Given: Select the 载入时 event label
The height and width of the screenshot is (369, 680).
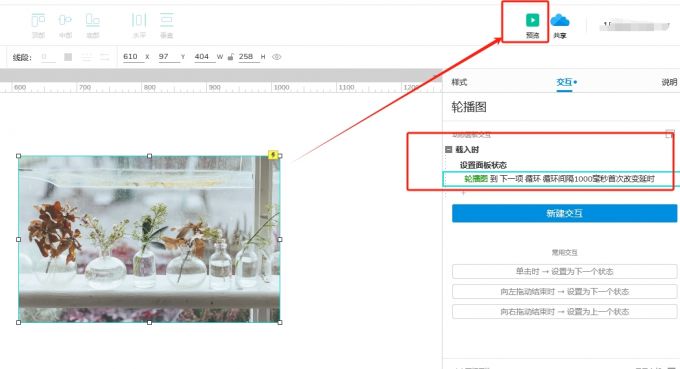Looking at the screenshot, I should tap(467, 150).
